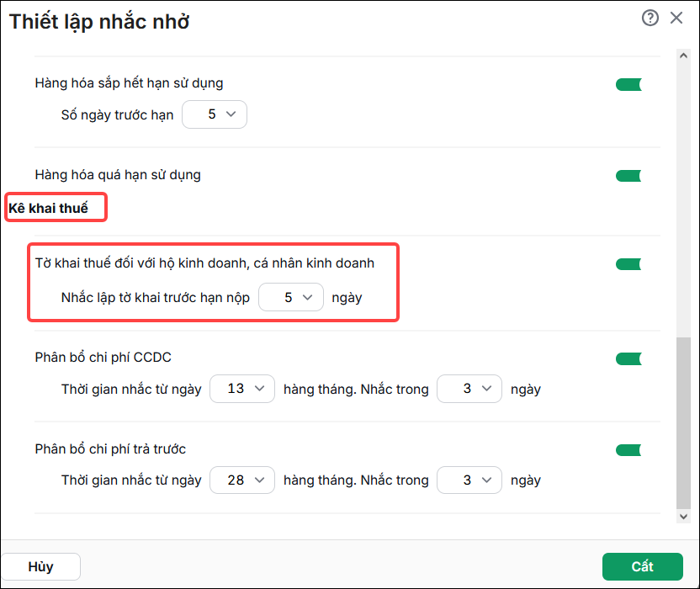Open the help question mark icon
The width and height of the screenshot is (700, 589).
click(x=650, y=18)
